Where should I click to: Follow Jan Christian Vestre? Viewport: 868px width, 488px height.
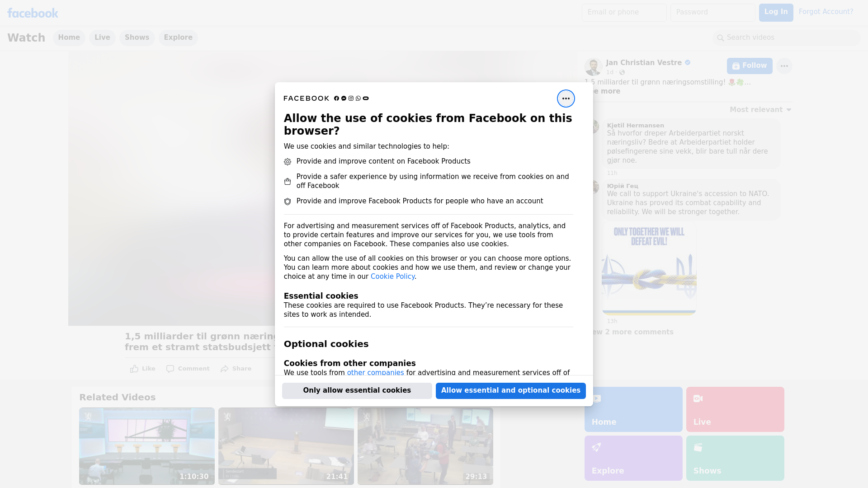pyautogui.click(x=750, y=66)
